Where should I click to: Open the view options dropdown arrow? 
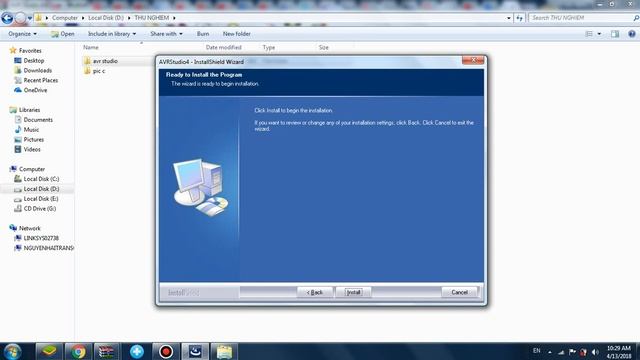[599, 34]
